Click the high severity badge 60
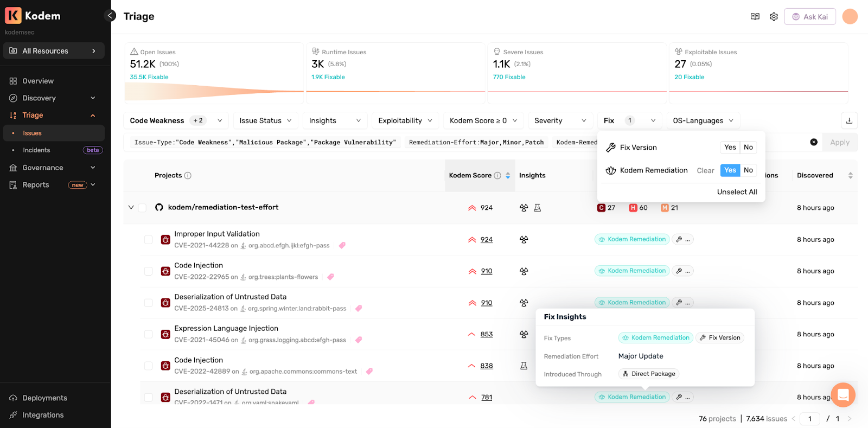 point(639,208)
